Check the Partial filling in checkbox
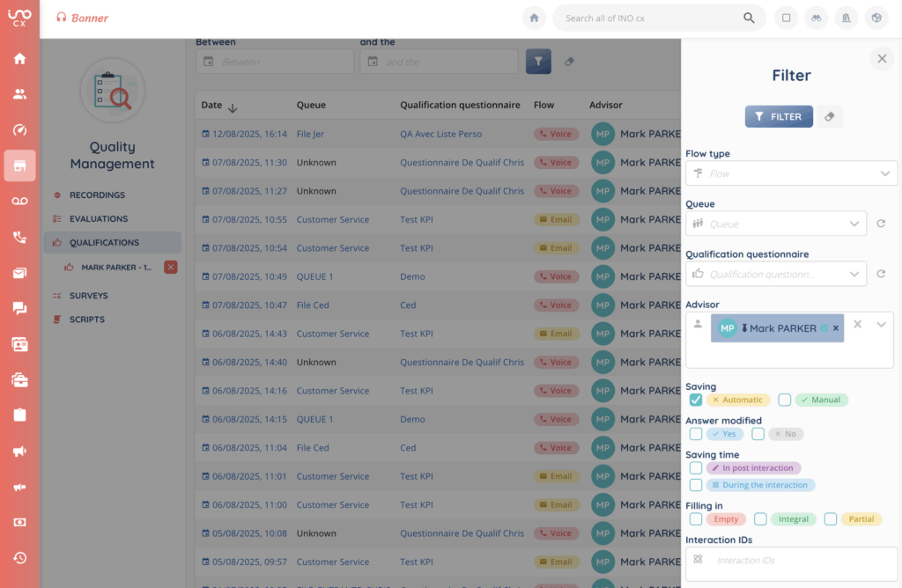 (831, 519)
